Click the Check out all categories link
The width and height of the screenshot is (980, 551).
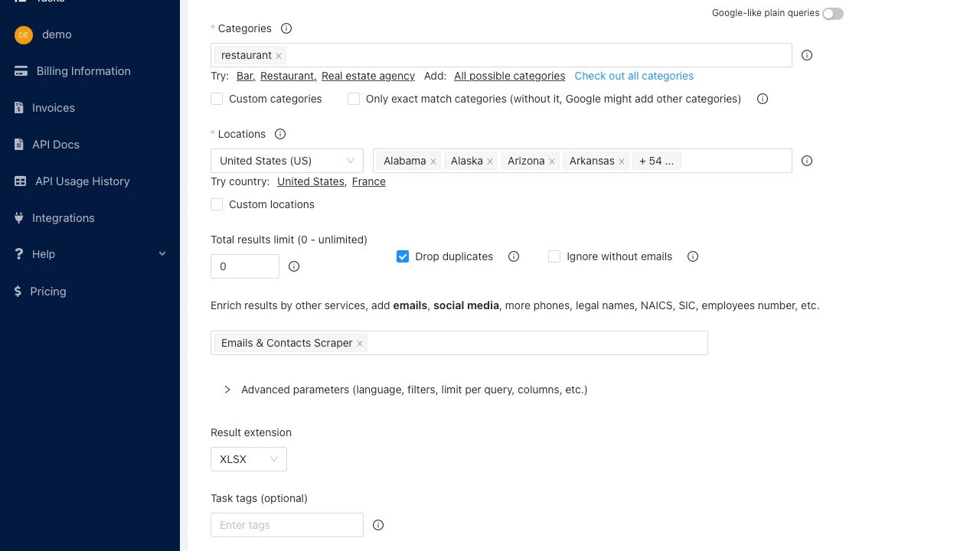pyautogui.click(x=634, y=76)
